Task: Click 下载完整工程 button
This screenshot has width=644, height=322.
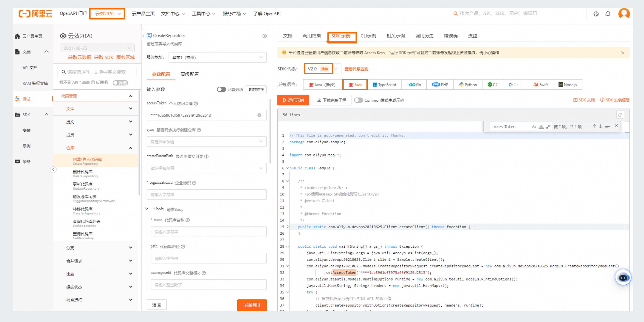Action: click(332, 100)
